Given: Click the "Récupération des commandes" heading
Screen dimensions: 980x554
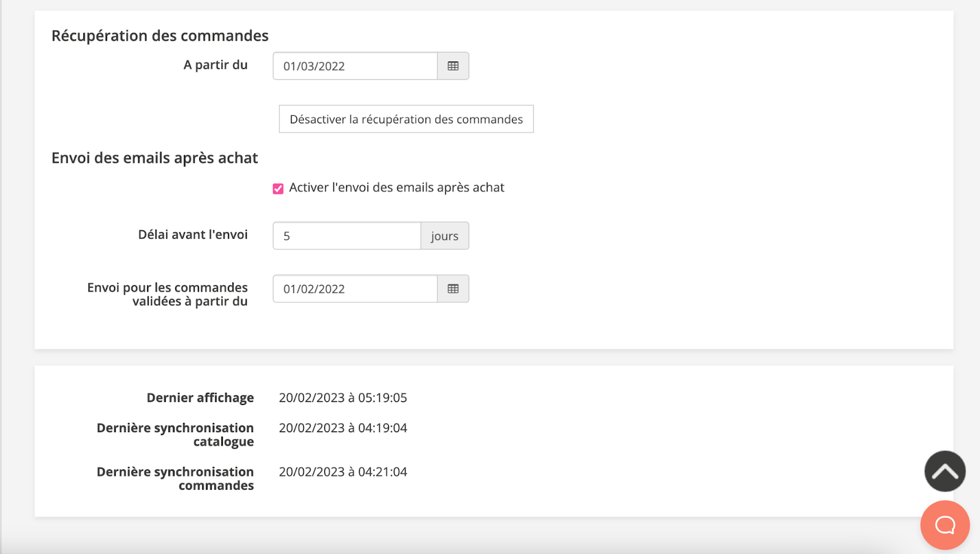Looking at the screenshot, I should tap(160, 36).
